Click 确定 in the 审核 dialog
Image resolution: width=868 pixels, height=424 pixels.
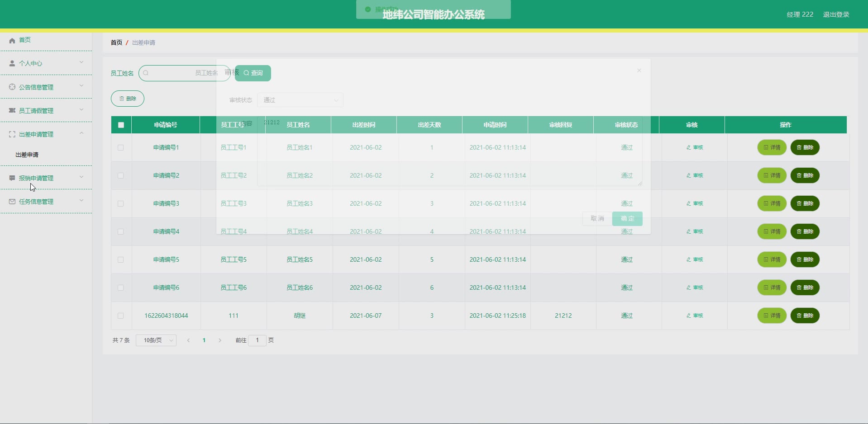[x=627, y=219]
